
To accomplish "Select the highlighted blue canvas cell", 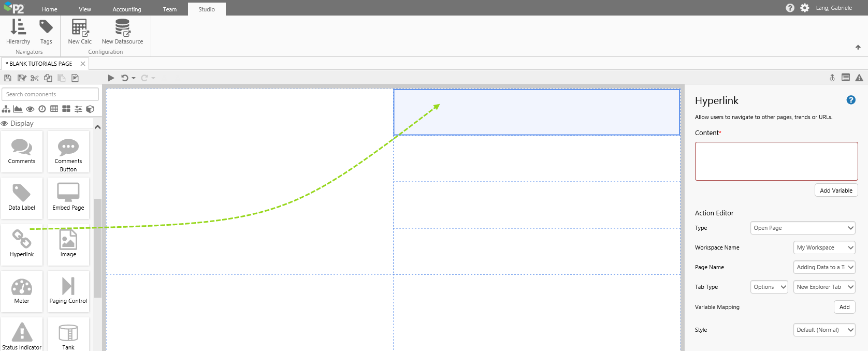I will tap(537, 112).
